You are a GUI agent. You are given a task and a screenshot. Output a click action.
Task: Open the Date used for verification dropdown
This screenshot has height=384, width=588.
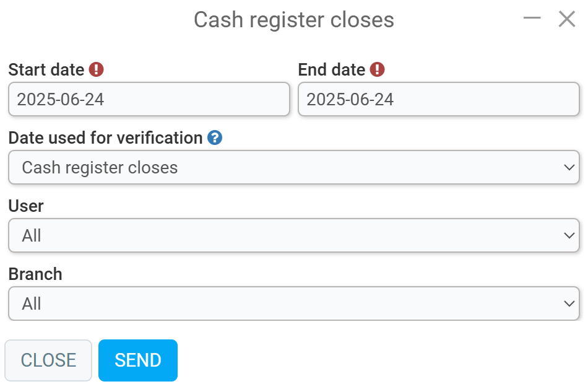[293, 167]
